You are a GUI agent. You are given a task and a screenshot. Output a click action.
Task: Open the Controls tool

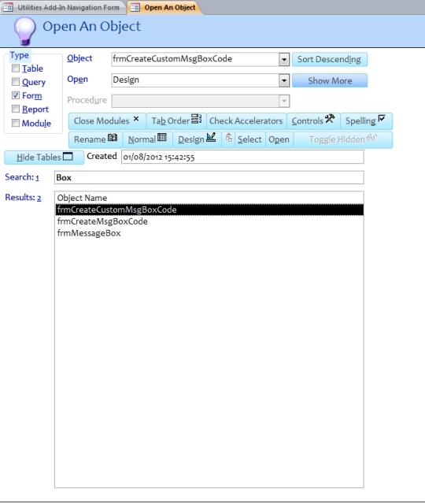[x=313, y=120]
